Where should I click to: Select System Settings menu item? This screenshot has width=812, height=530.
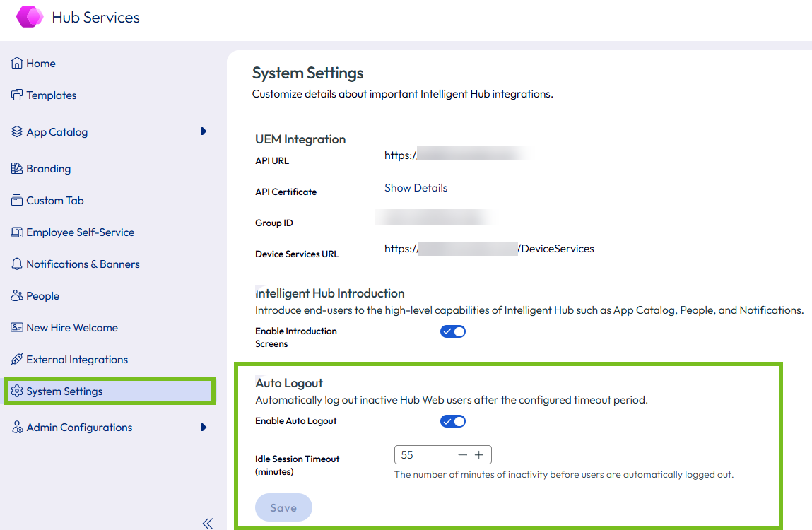click(110, 391)
